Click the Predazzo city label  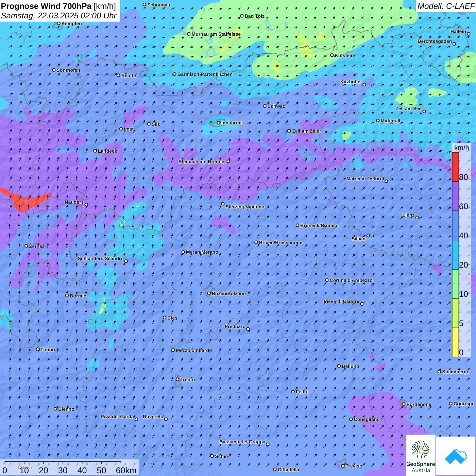[235, 326]
